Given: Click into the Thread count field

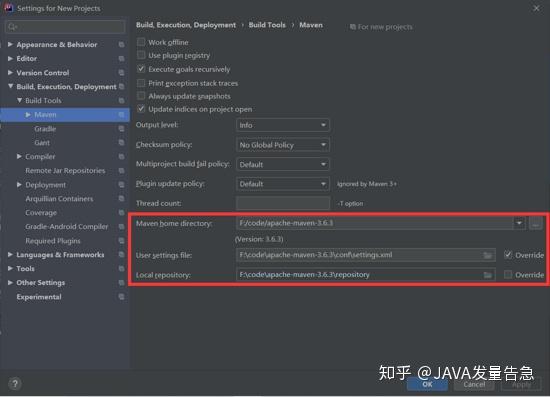Looking at the screenshot, I should coord(283,203).
